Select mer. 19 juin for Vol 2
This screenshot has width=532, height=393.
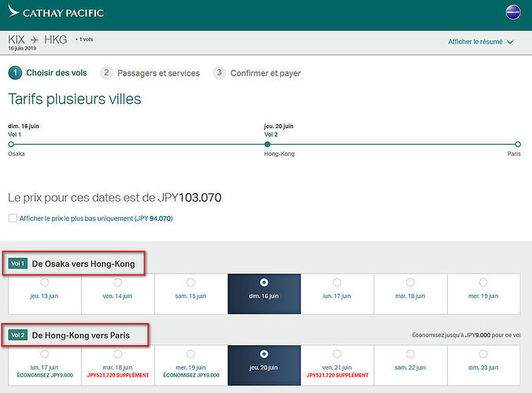click(191, 365)
